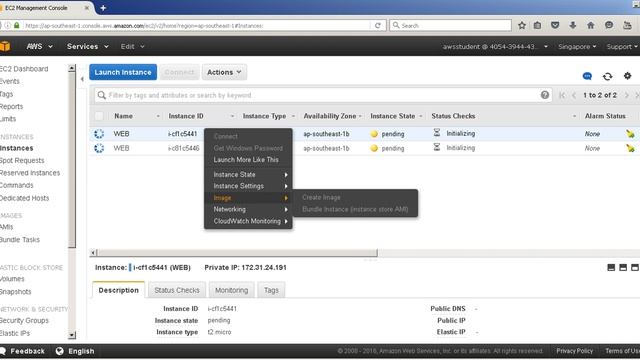This screenshot has height=360, width=640.
Task: Open the Edit dropdown in header
Action: pyautogui.click(x=133, y=47)
